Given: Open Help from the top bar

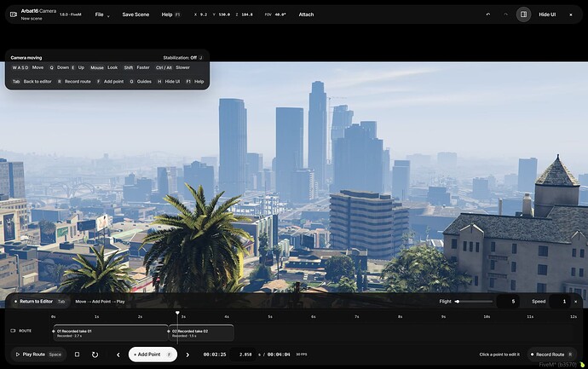Looking at the screenshot, I should pyautogui.click(x=170, y=14).
